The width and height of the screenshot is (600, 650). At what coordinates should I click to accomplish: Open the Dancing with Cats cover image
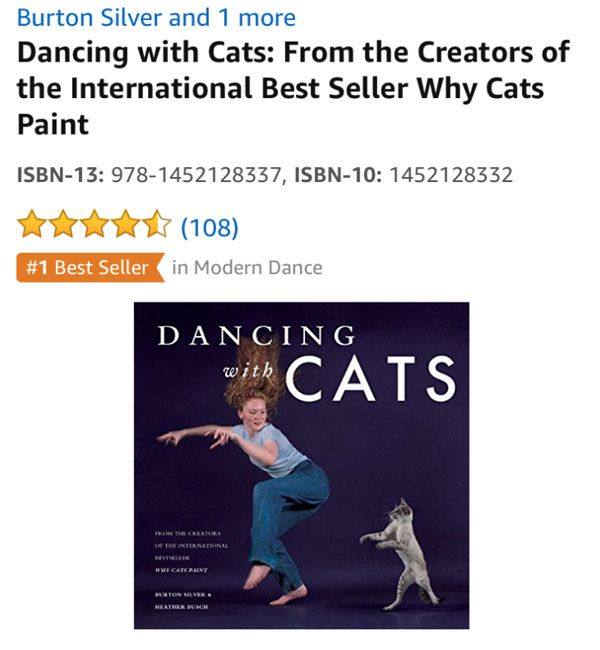point(301,465)
